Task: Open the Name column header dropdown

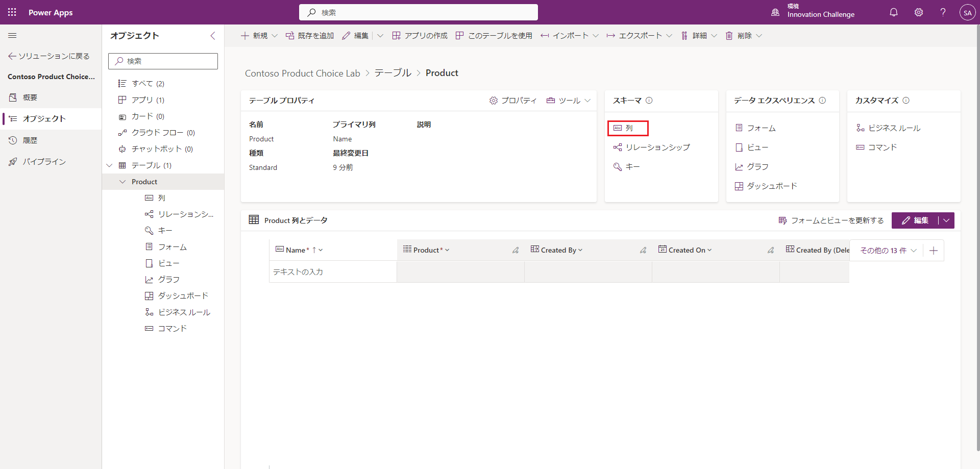Action: coord(320,250)
